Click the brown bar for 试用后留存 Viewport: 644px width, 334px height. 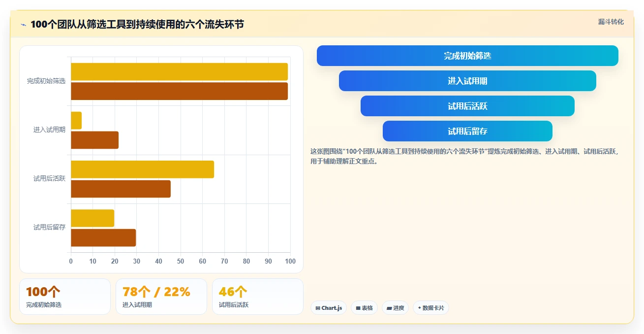tap(103, 237)
